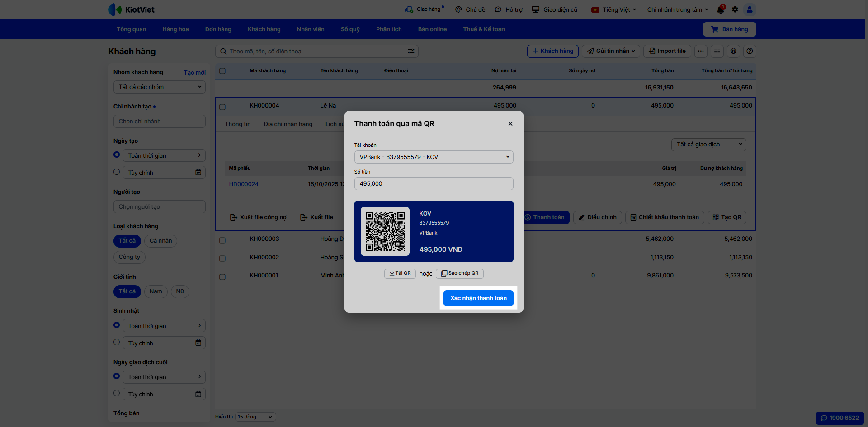Filter customer type by Cá nhân
The image size is (868, 427).
point(161,241)
